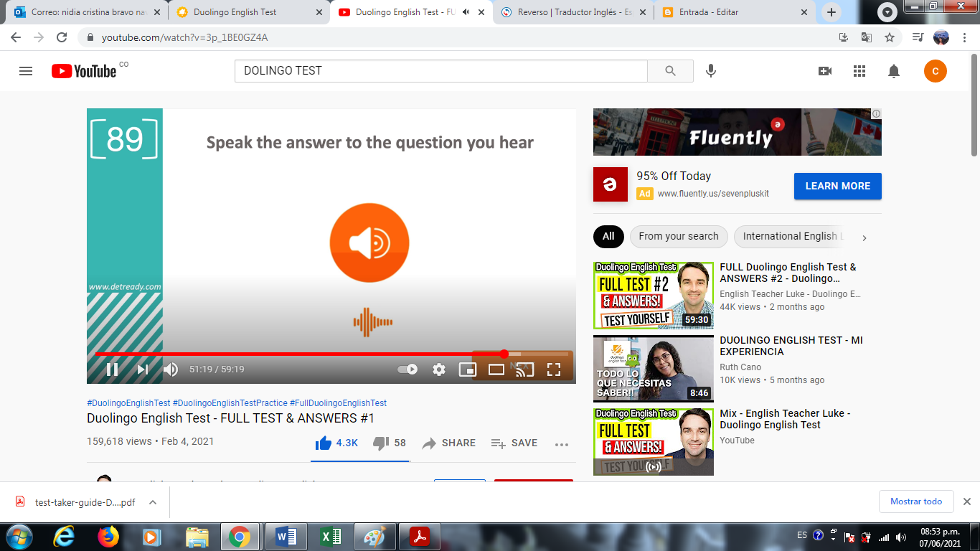Select the All filter chip

click(608, 236)
